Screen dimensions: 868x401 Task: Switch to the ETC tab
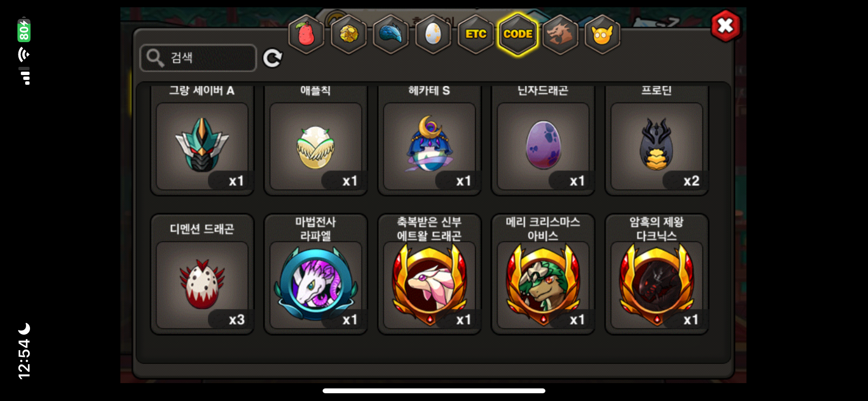(x=476, y=34)
